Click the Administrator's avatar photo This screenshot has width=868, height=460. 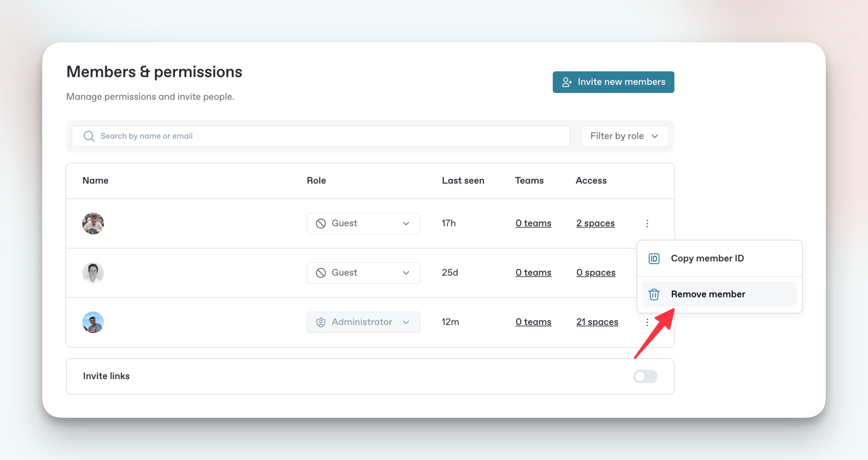[93, 322]
